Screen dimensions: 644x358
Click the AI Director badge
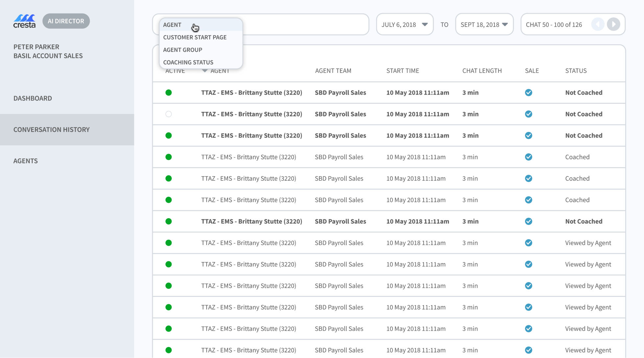click(x=66, y=21)
